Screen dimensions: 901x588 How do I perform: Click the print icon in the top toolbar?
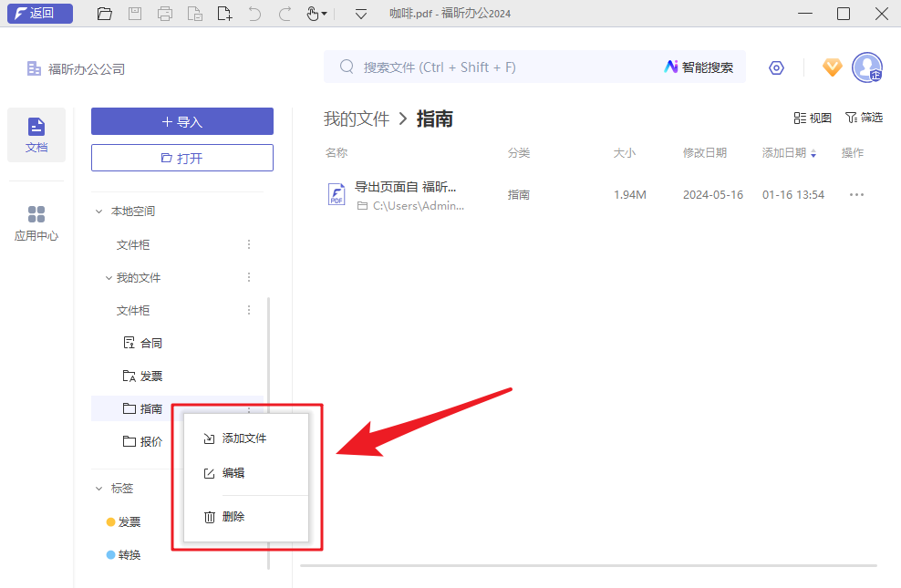[x=164, y=14]
